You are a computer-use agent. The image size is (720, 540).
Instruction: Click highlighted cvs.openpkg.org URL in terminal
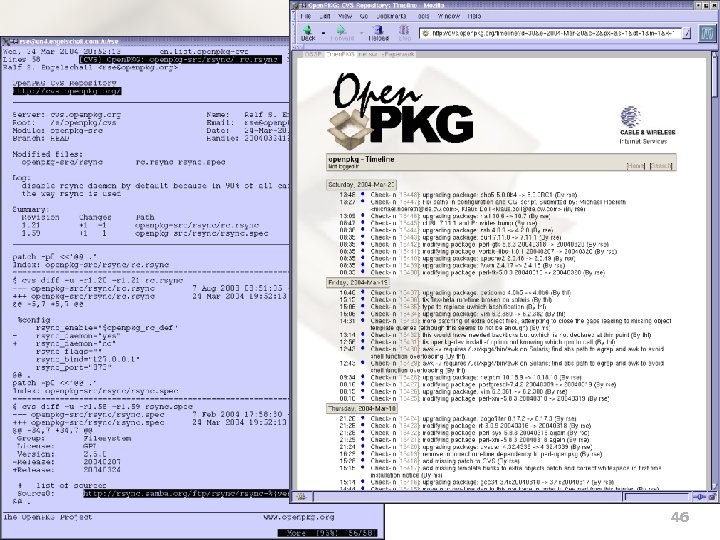tap(67, 91)
